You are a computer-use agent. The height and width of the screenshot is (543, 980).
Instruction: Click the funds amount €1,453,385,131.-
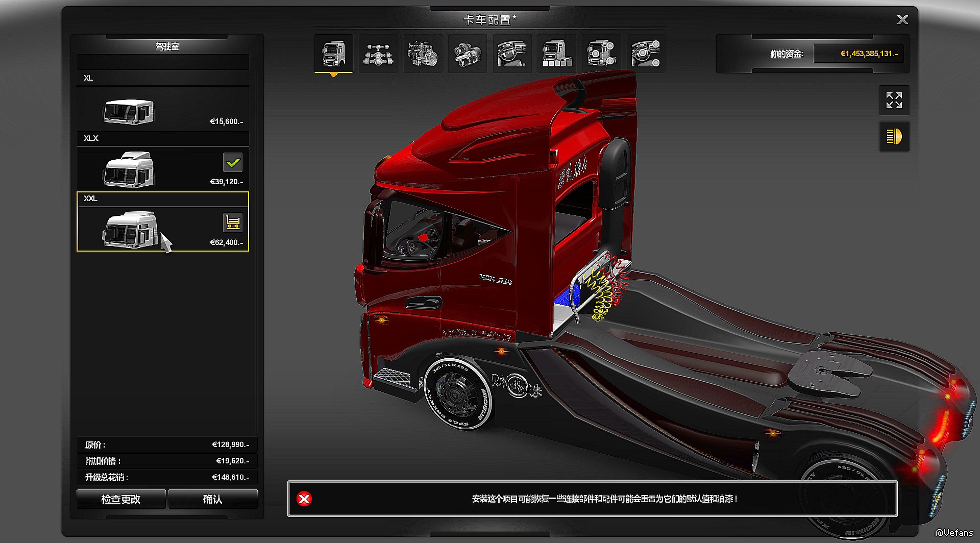click(869, 54)
